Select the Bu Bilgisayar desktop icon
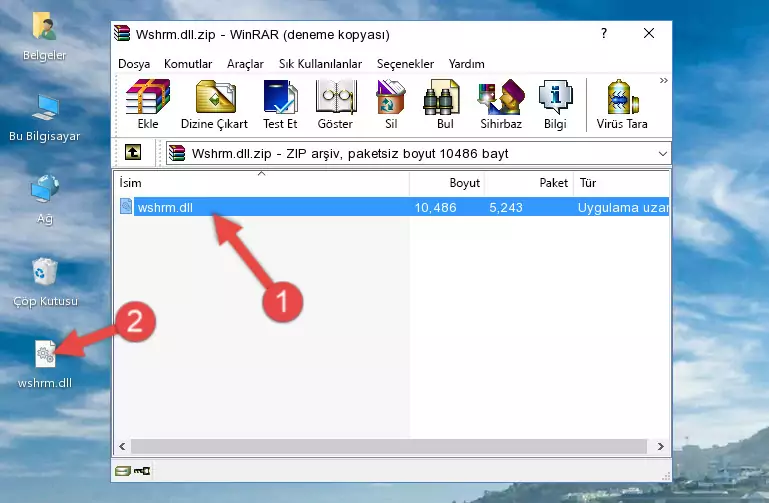Image resolution: width=769 pixels, height=503 pixels. coord(45,118)
